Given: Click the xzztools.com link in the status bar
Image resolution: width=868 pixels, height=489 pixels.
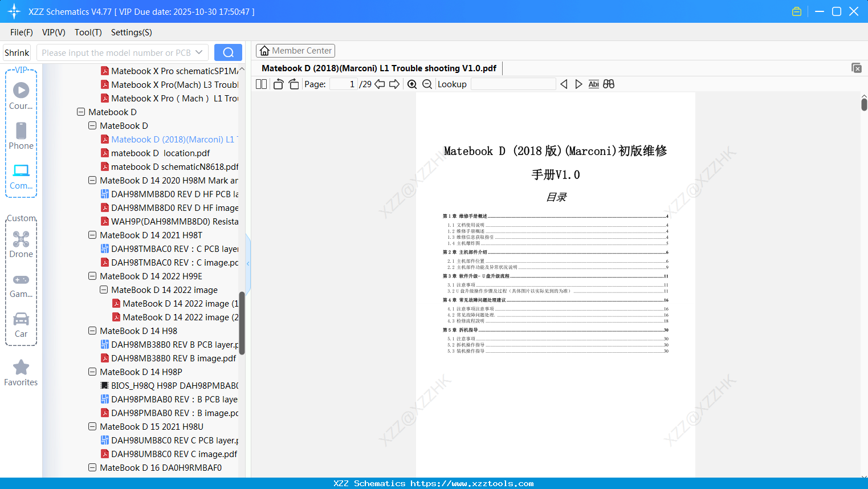Looking at the screenshot, I should (472, 483).
